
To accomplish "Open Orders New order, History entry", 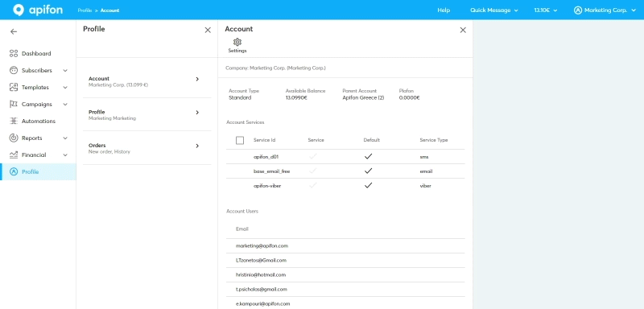I will pyautogui.click(x=147, y=148).
